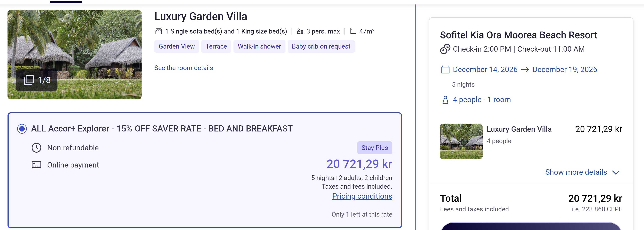The height and width of the screenshot is (230, 644).
Task: Click the check-in clock icon
Action: coord(445,49)
